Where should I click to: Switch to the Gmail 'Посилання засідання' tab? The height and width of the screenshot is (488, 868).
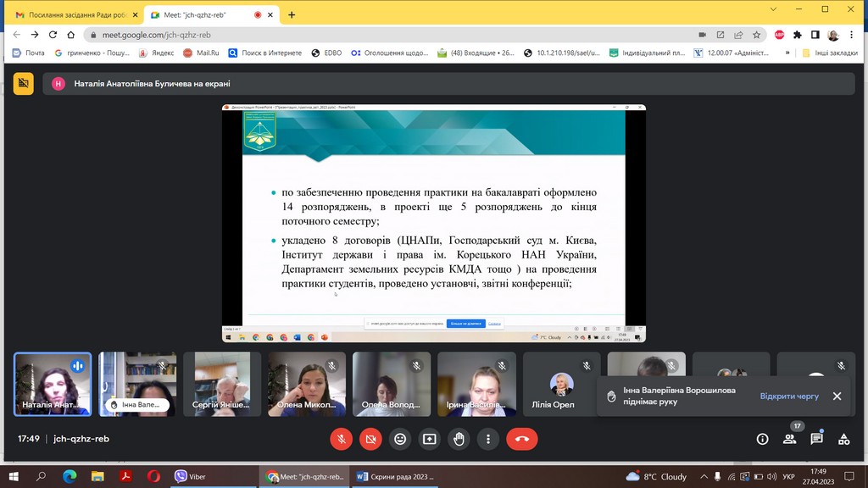[x=72, y=14]
